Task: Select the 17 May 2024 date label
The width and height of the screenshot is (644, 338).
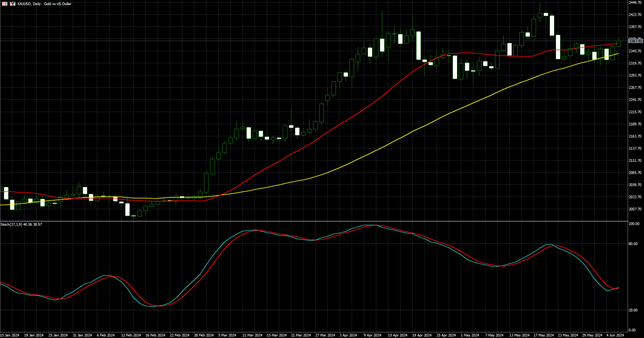Action: pos(544,335)
